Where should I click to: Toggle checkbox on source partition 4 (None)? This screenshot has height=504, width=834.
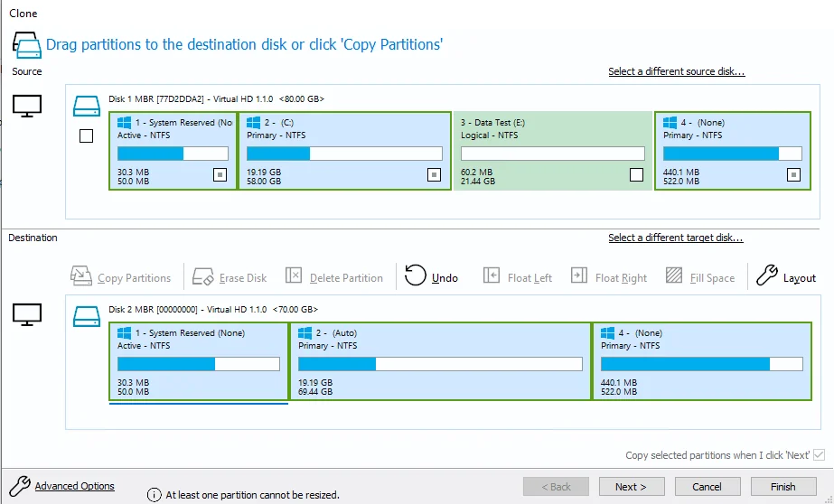coord(793,175)
